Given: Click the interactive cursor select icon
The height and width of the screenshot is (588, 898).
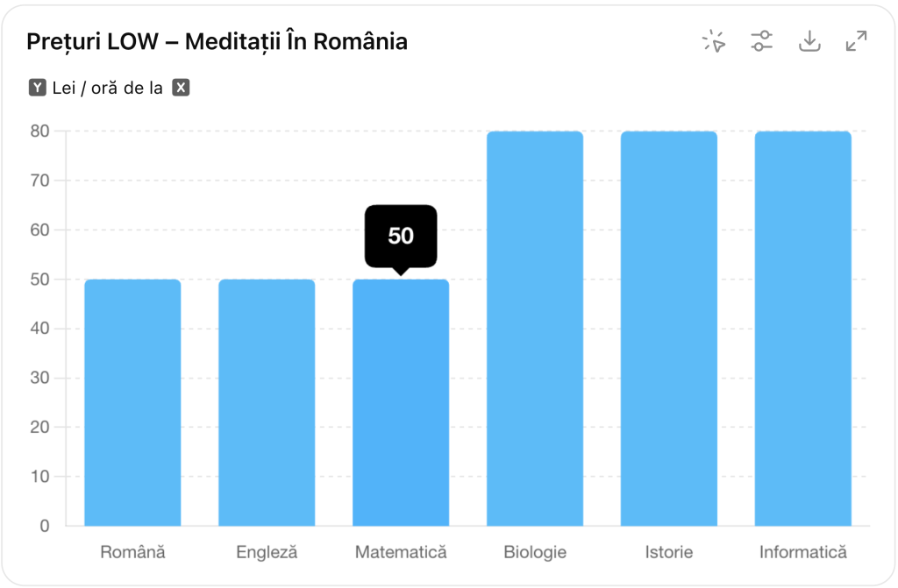Looking at the screenshot, I should (x=715, y=41).
